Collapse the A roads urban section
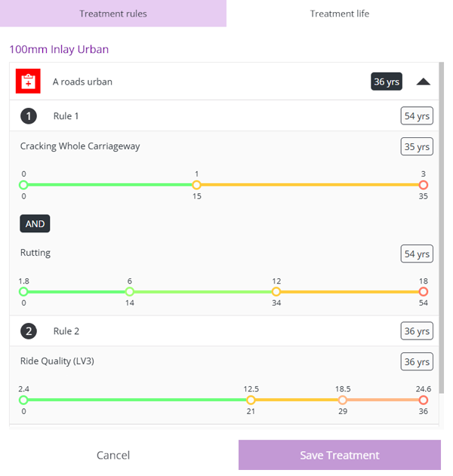The width and height of the screenshot is (453, 476). [424, 81]
